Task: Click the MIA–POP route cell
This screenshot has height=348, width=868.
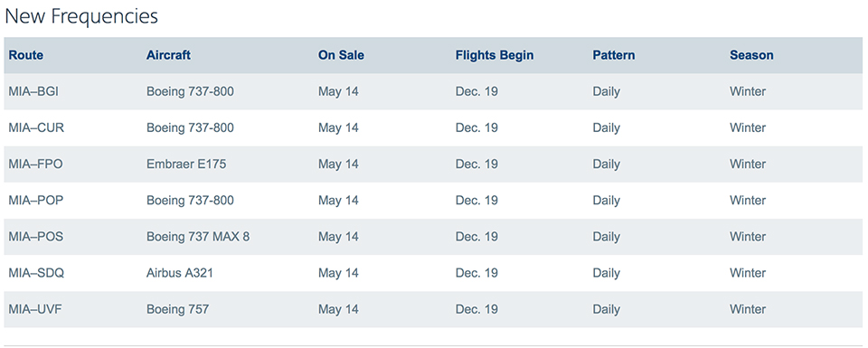Action: [x=36, y=201]
